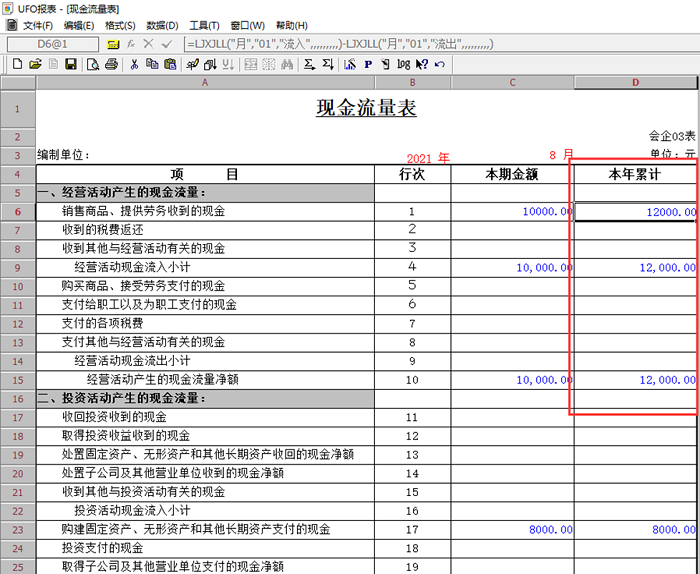Click the pen-and-chart icon after Paste

[192, 64]
